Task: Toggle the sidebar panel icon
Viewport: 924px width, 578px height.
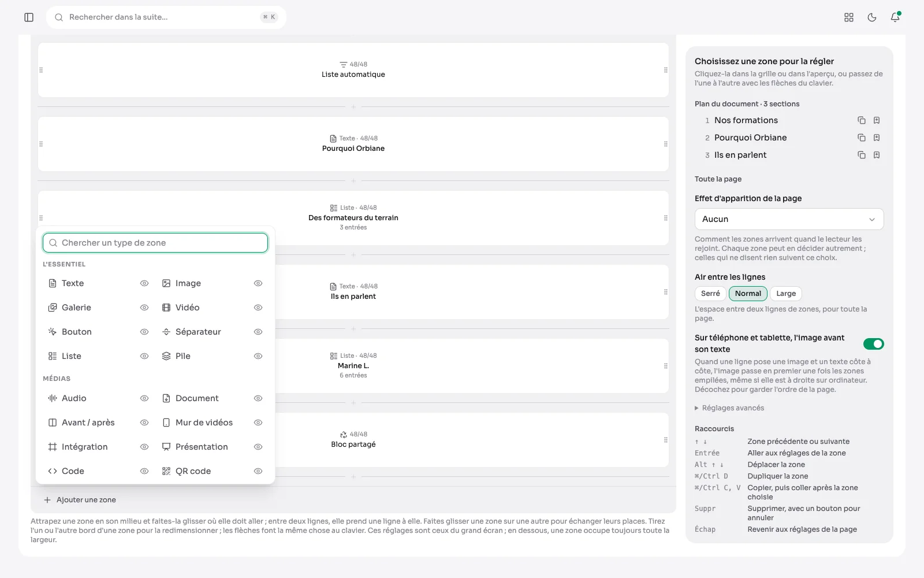Action: tap(29, 17)
